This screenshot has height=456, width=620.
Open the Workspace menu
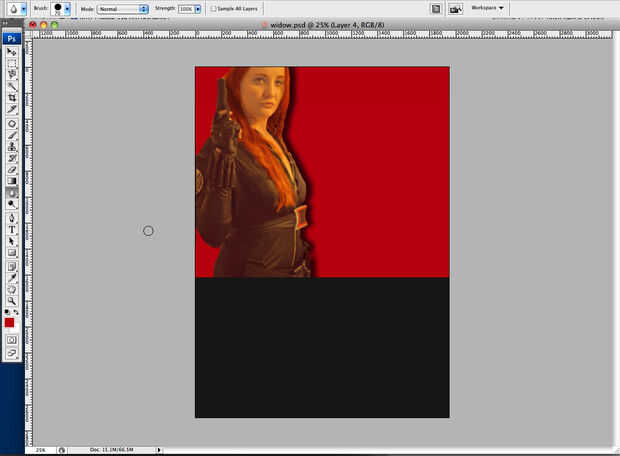487,8
